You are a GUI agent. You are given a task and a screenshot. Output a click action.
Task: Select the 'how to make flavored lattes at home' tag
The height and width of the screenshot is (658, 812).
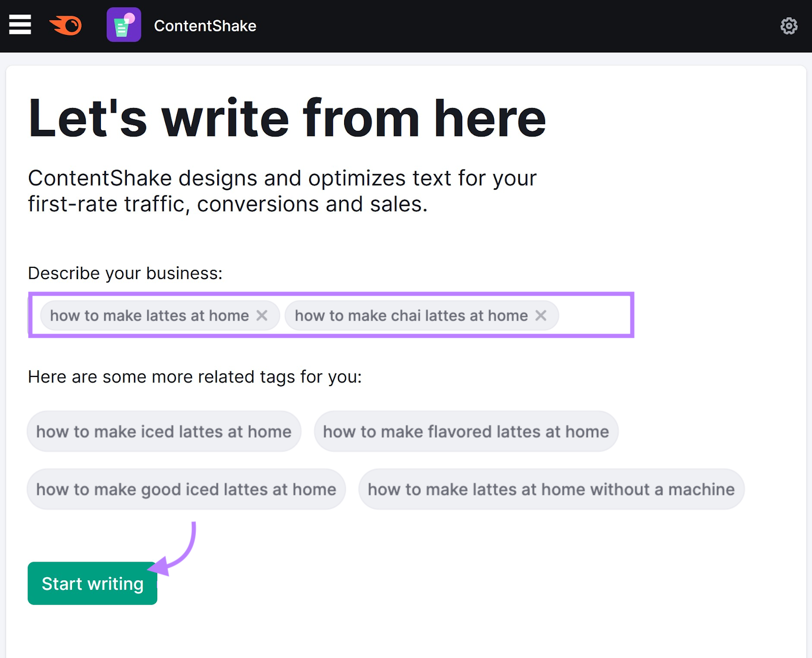click(x=466, y=431)
